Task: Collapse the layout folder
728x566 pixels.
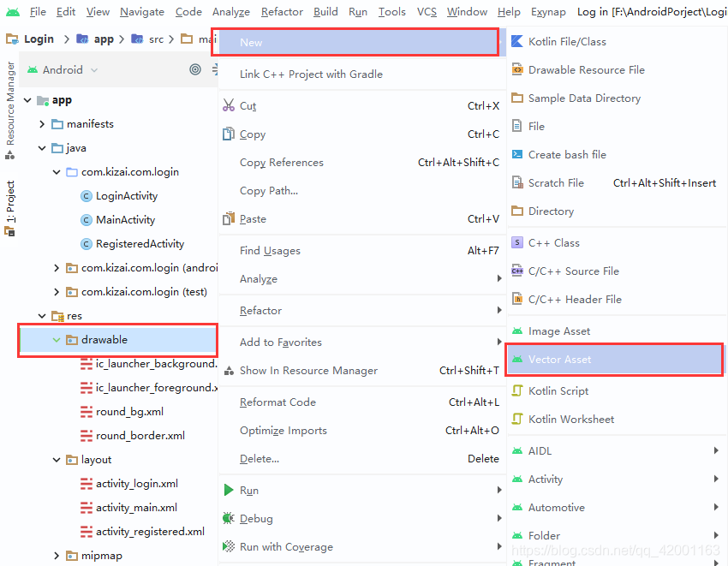Action: point(57,460)
